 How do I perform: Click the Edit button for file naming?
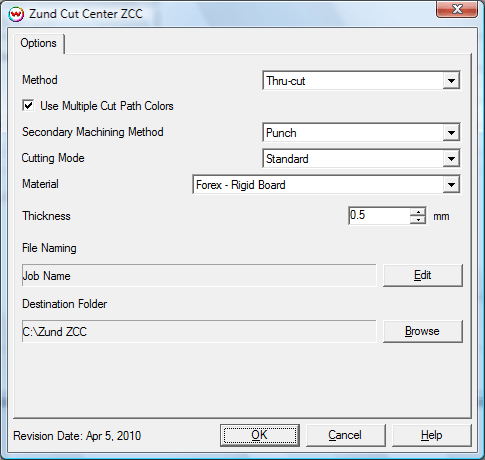pyautogui.click(x=423, y=275)
